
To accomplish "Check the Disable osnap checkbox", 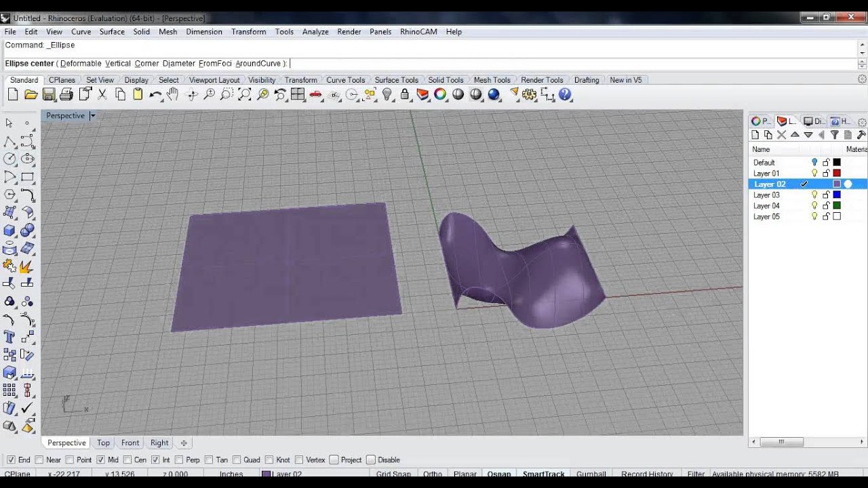I will [x=372, y=460].
